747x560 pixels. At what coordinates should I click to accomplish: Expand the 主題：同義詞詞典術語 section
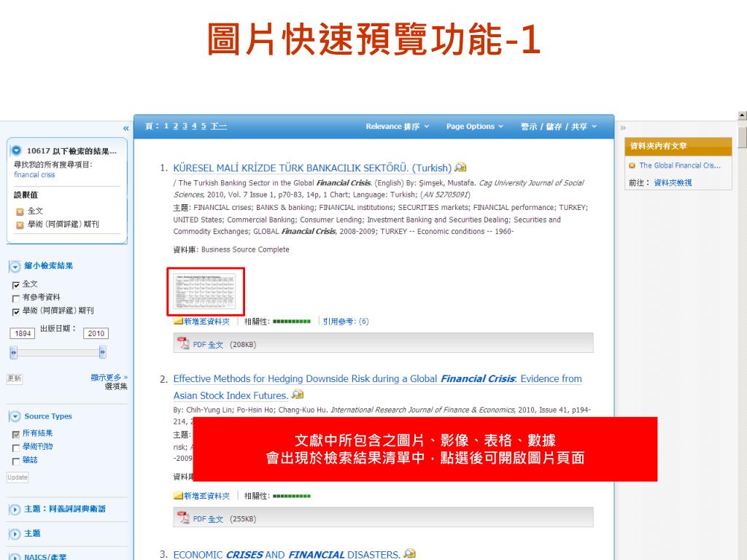(15, 510)
